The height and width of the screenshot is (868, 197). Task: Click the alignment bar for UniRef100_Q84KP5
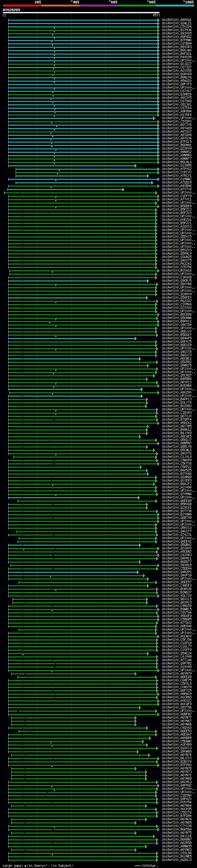click(72, 338)
